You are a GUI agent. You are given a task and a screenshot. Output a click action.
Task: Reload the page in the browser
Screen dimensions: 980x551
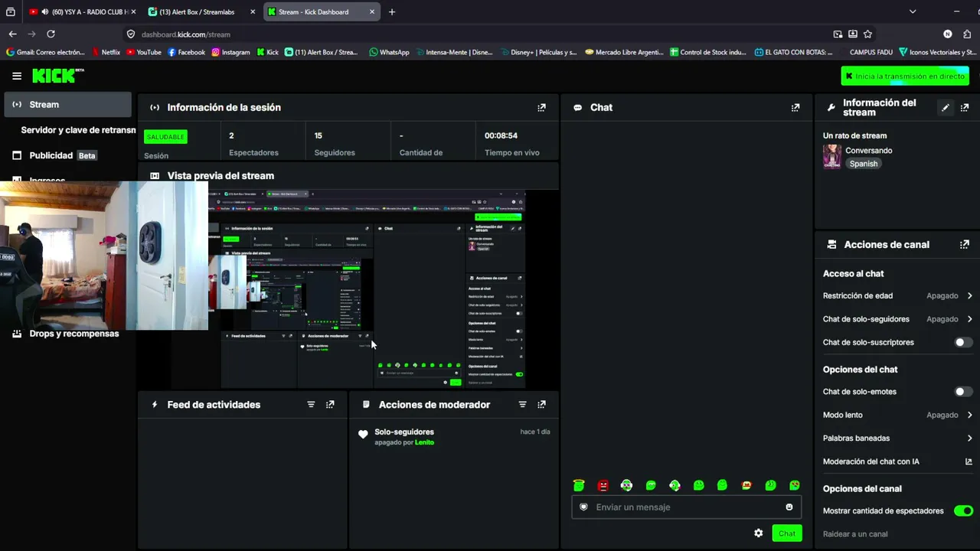click(51, 34)
